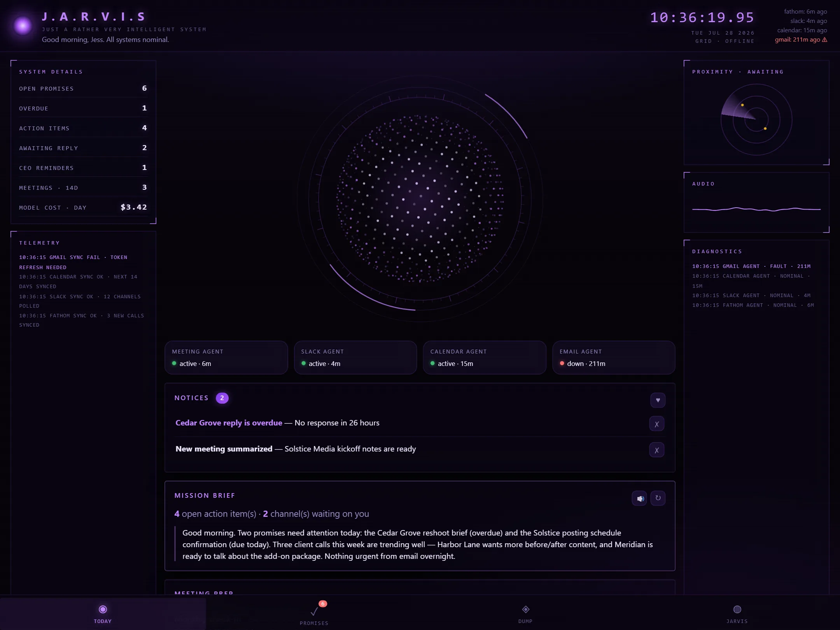
Task: Click the 'fathom: 6m ago' status
Action: point(805,12)
